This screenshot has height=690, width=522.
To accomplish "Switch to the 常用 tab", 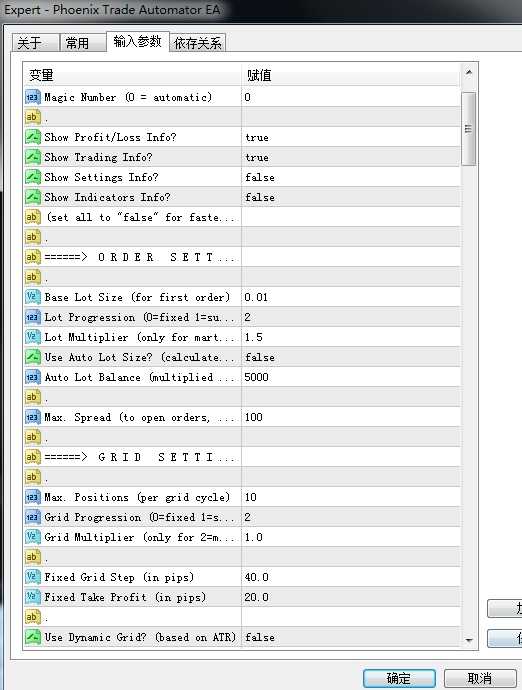I will coord(82,43).
